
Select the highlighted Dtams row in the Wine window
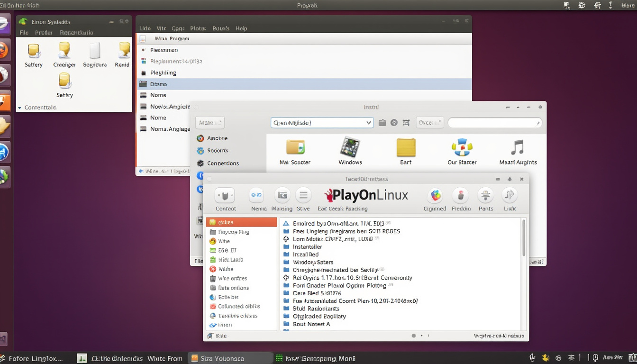[x=304, y=84]
